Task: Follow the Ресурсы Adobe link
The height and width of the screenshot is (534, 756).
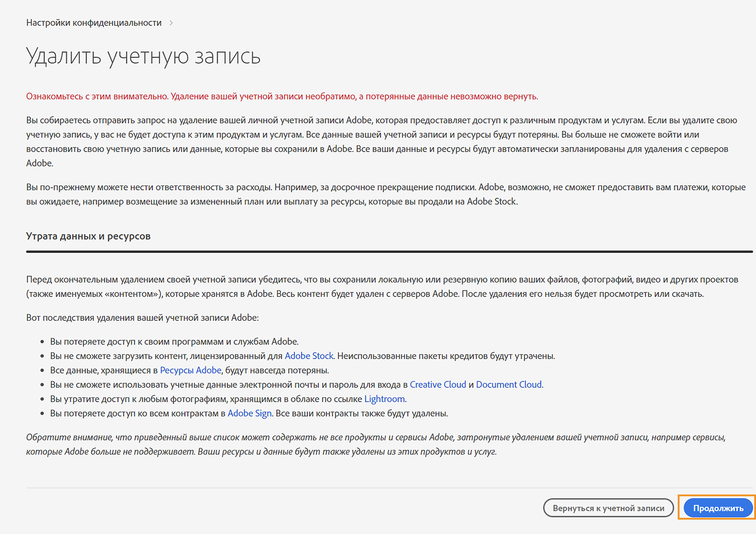Action: pos(190,370)
